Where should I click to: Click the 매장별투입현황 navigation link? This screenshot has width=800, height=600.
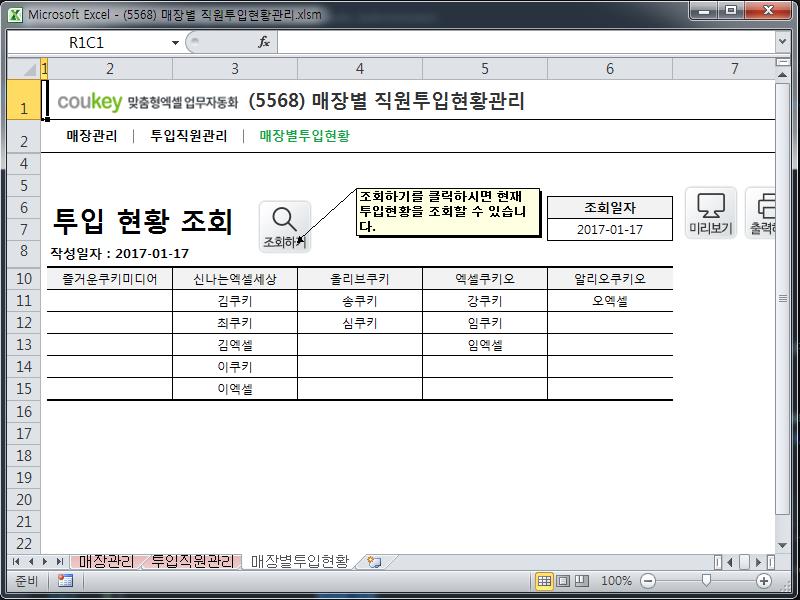coord(305,136)
